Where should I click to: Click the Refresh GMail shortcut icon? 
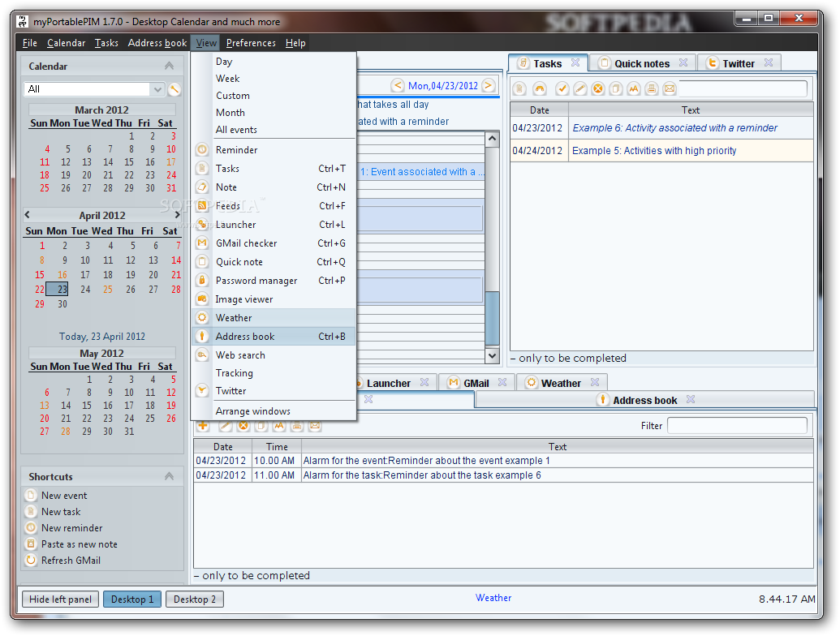pos(31,560)
